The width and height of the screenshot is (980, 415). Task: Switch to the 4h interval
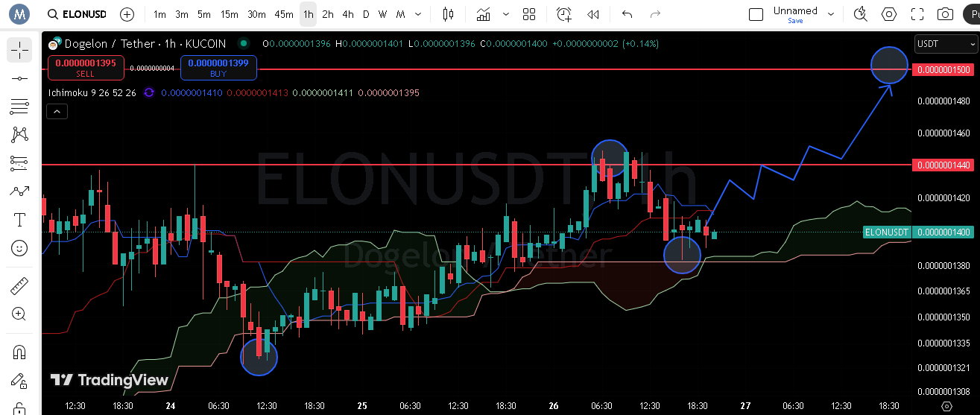348,14
